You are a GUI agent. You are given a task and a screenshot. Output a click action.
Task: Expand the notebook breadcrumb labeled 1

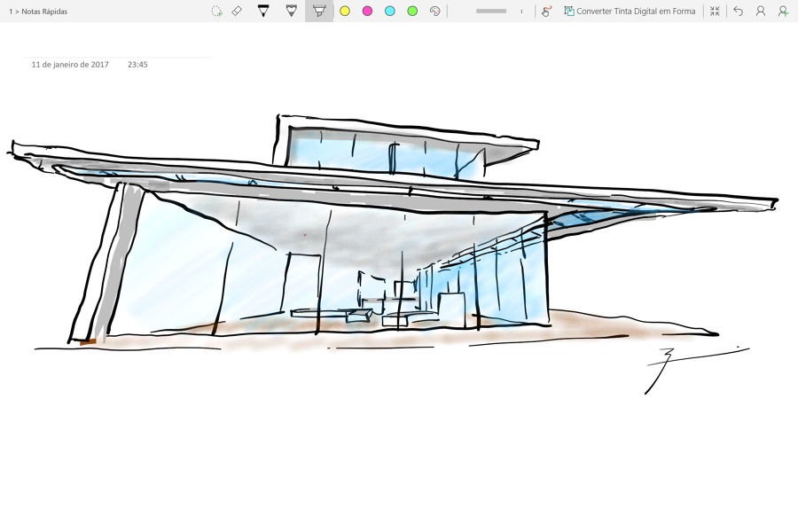tap(9, 11)
